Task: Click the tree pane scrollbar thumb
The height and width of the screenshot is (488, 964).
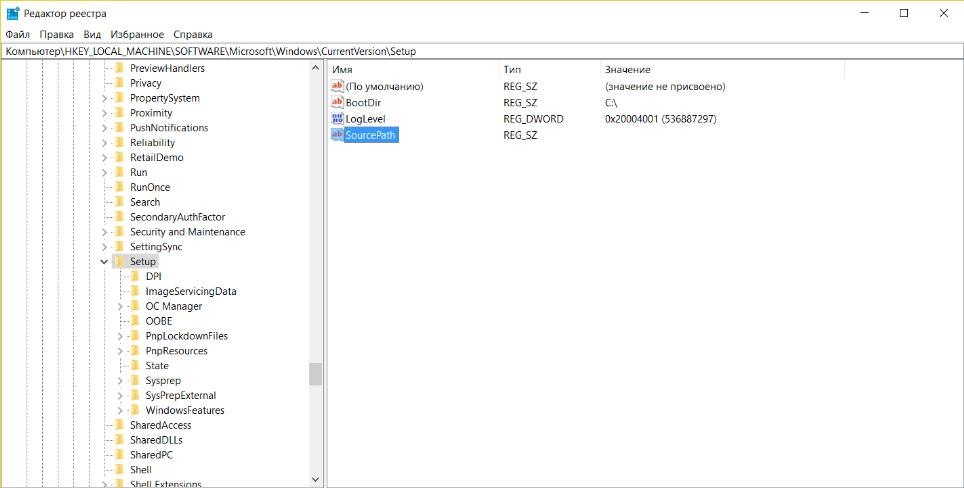Action: point(315,374)
